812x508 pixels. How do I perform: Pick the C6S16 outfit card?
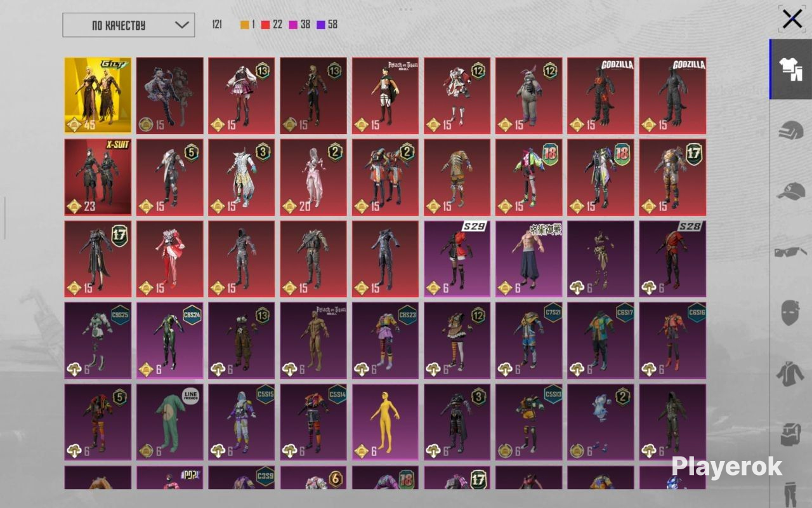[672, 340]
